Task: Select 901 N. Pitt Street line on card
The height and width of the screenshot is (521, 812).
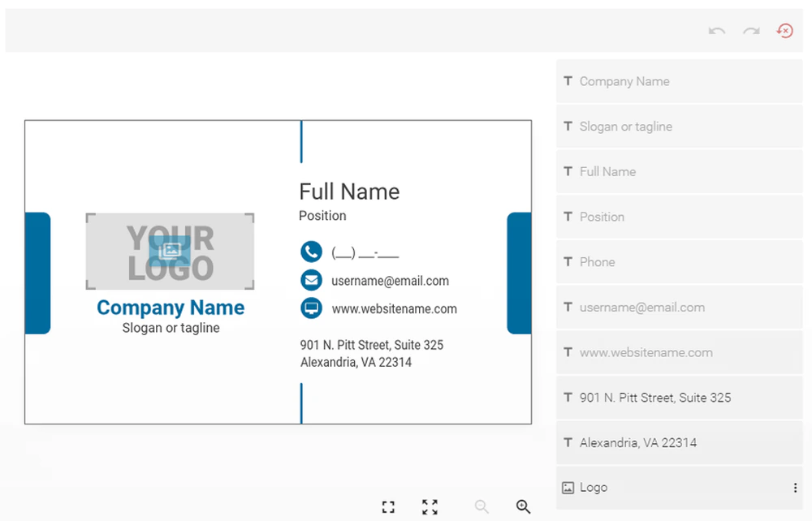Action: coord(372,345)
